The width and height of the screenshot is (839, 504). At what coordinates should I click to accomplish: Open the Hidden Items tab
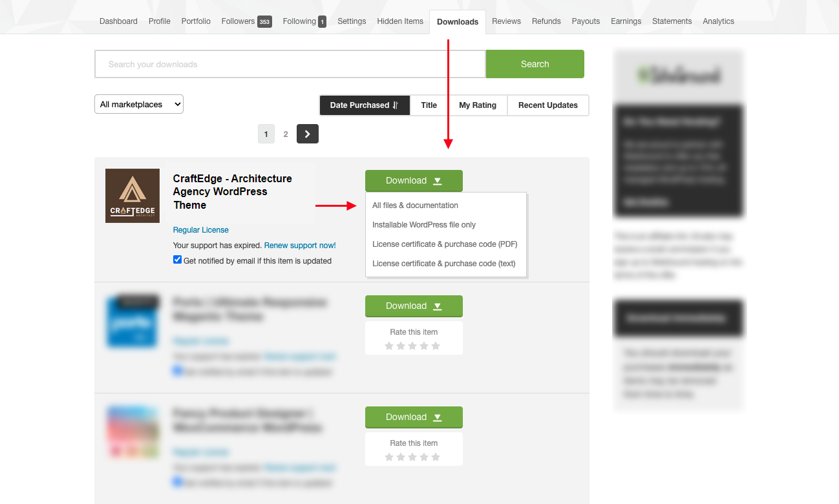pyautogui.click(x=400, y=21)
